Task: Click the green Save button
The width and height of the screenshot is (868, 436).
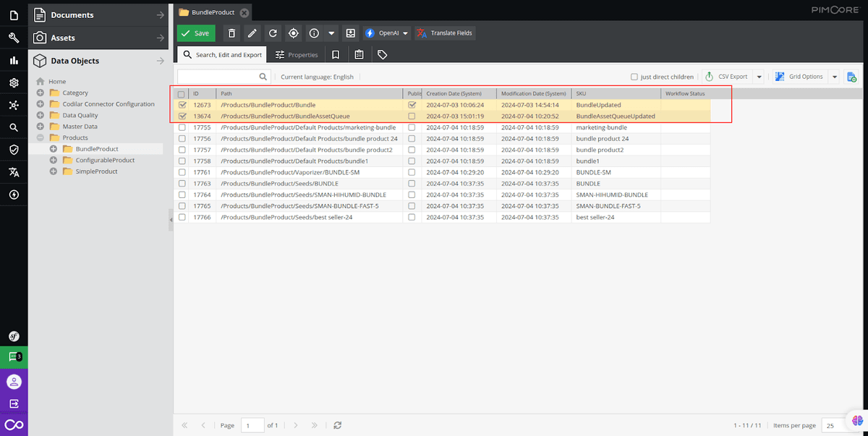Action: click(196, 33)
